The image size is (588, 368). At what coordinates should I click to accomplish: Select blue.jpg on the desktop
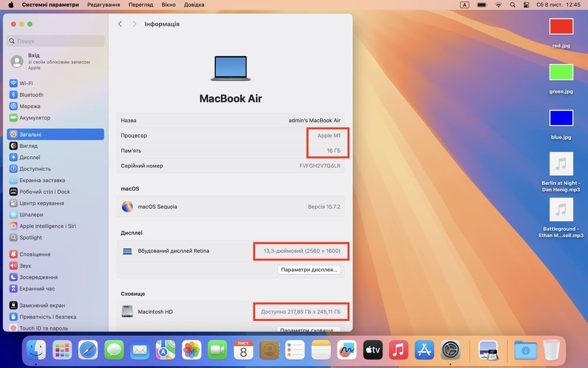click(561, 118)
